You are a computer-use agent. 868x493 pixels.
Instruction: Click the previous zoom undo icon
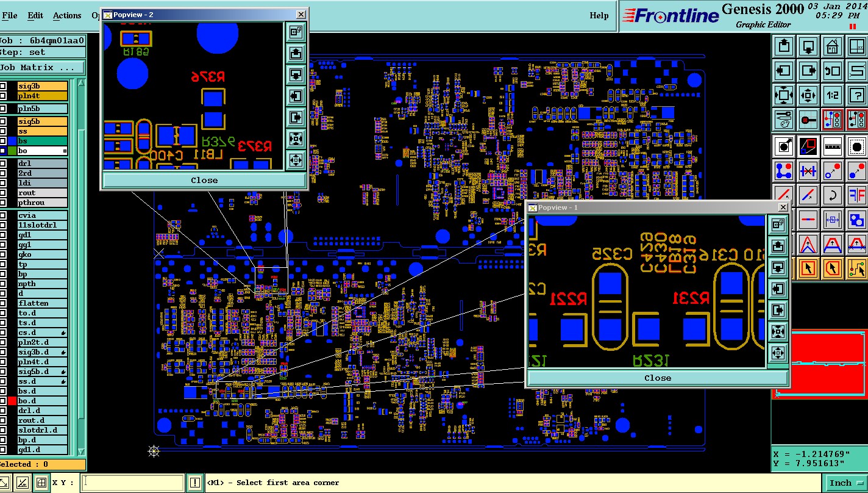click(x=833, y=71)
